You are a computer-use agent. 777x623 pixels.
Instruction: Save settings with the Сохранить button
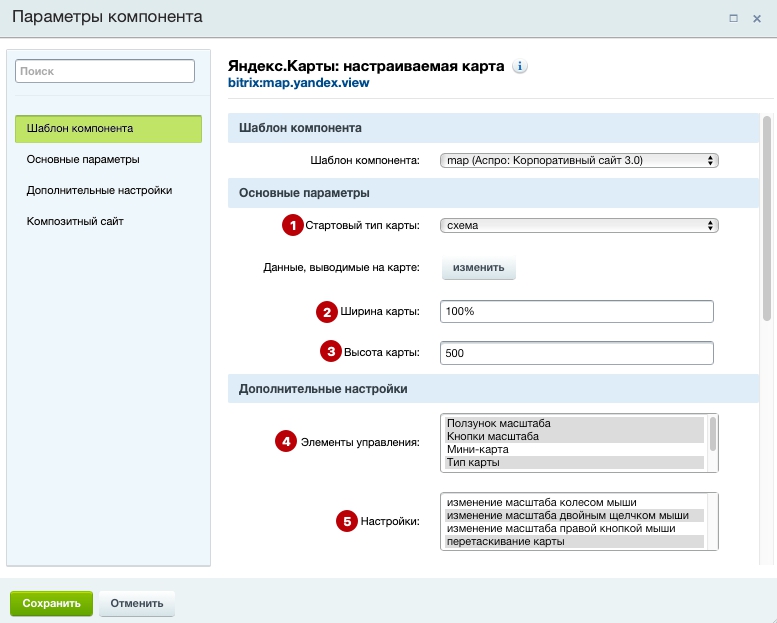[51, 604]
